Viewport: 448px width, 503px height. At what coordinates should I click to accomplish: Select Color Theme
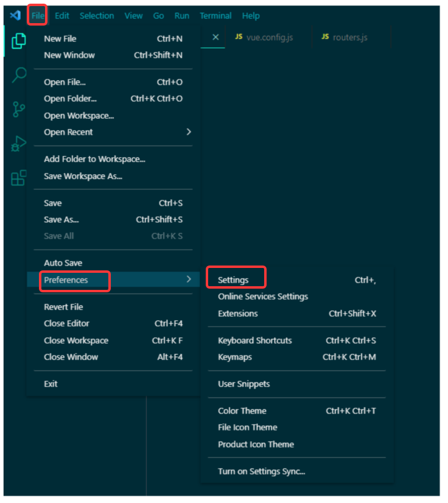click(x=242, y=410)
